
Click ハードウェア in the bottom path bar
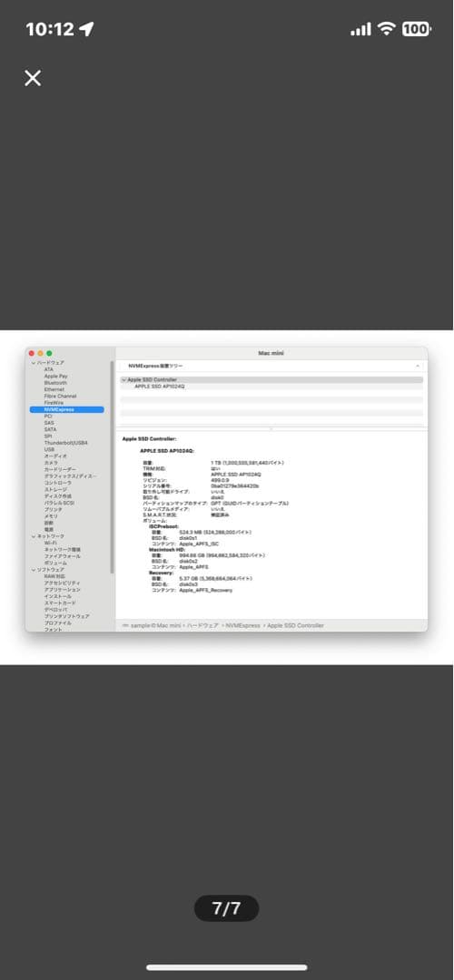[202, 625]
